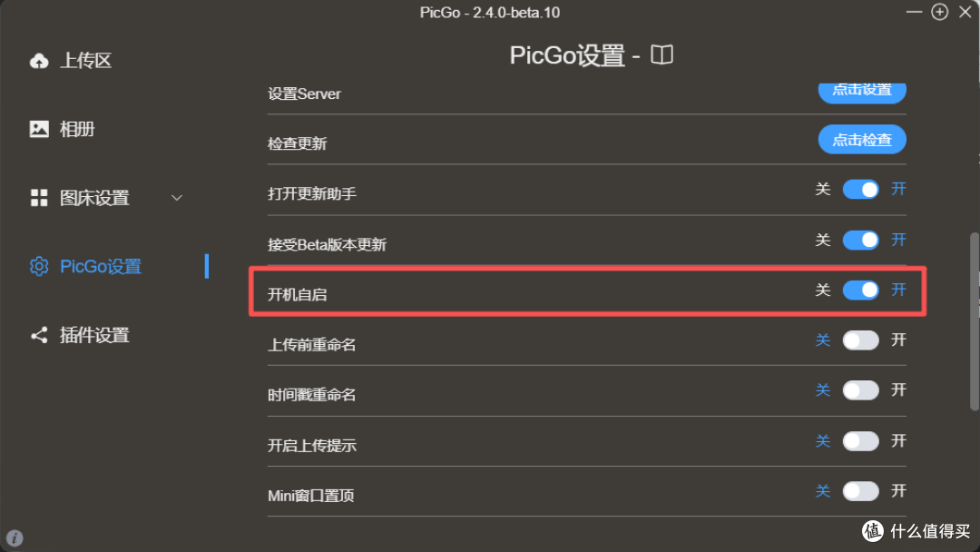Click the 图床设置 grid icon in sidebar
The width and height of the screenshot is (980, 552).
[x=39, y=197]
